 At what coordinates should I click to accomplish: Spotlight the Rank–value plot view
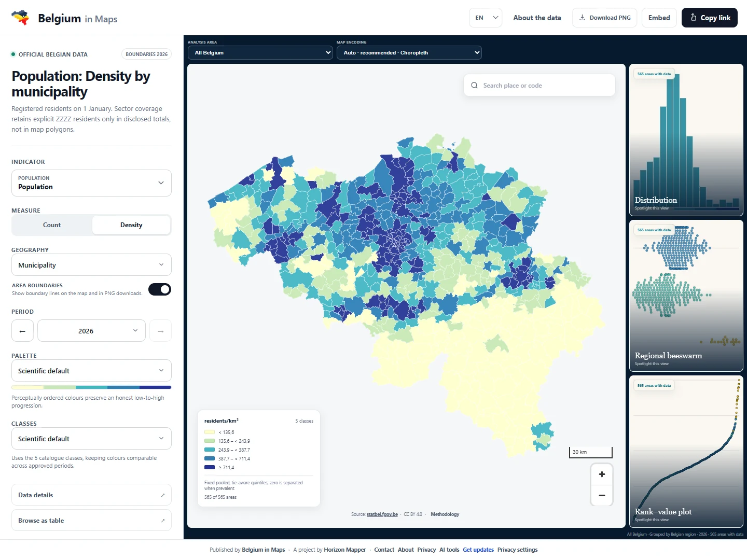click(686, 452)
